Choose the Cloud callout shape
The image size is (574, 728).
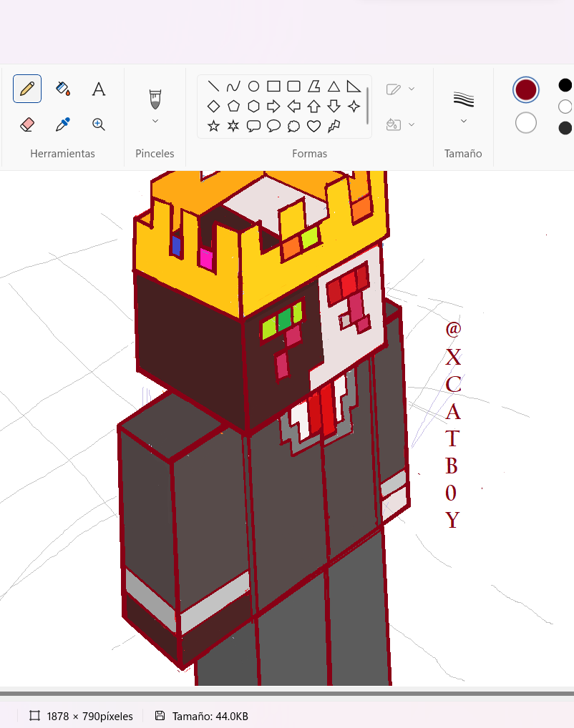click(x=293, y=126)
